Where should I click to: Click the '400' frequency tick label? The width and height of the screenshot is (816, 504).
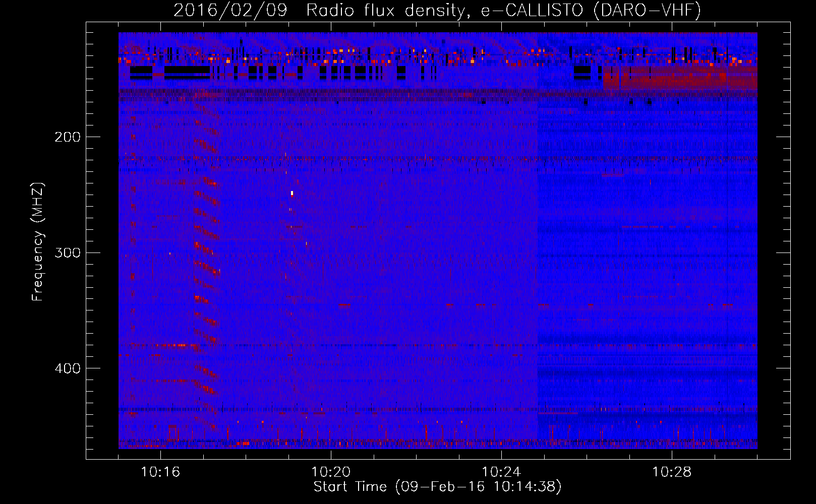tap(67, 368)
